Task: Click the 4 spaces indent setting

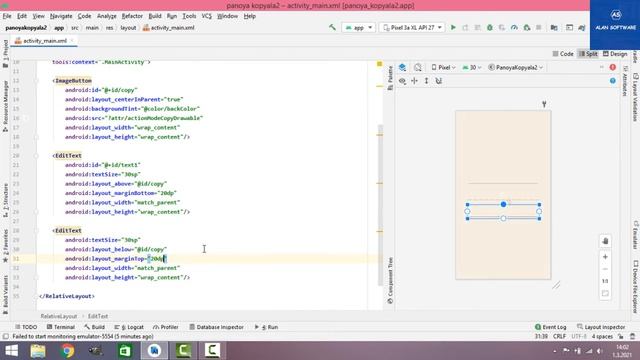Action: point(602,337)
